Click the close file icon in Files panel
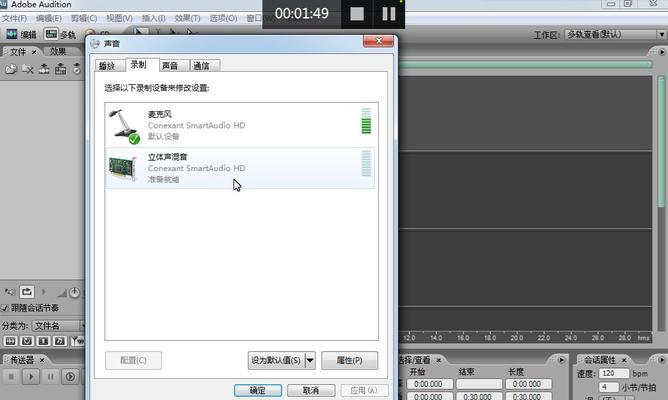Image resolution: width=668 pixels, height=400 pixels. point(28,69)
